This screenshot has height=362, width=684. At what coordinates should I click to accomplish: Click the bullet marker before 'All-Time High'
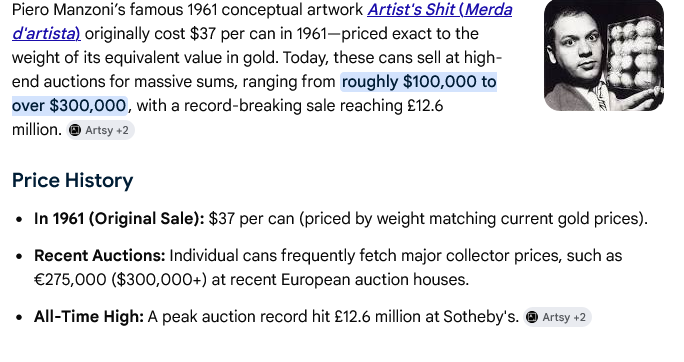(x=19, y=318)
